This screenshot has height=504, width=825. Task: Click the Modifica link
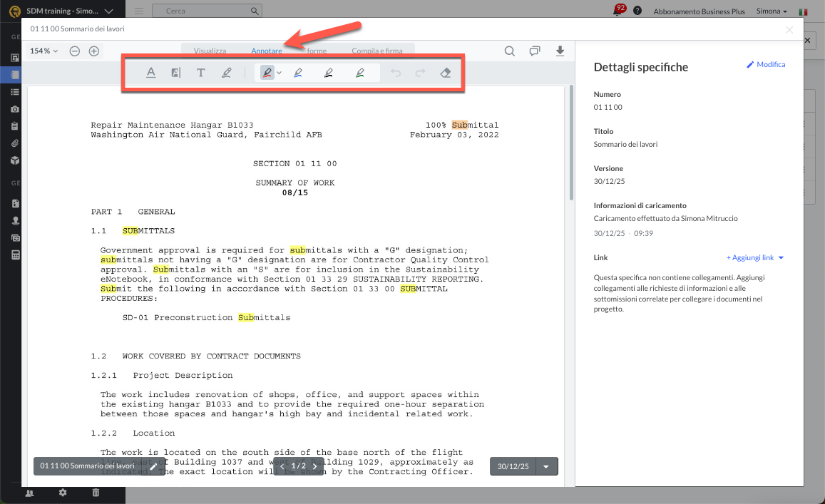point(766,65)
